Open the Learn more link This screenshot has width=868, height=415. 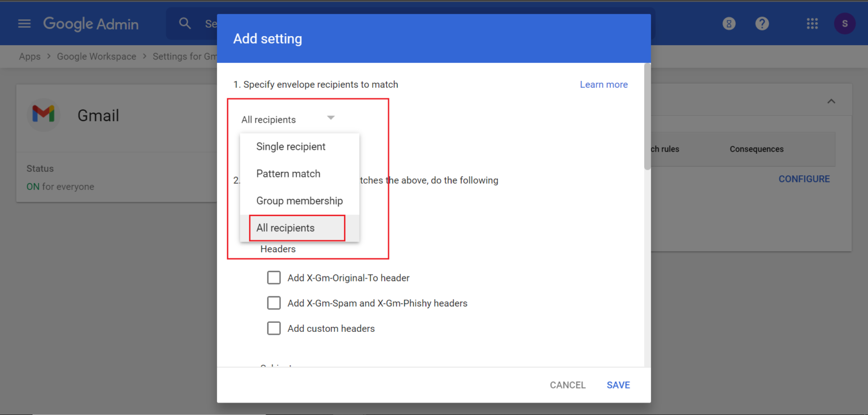pyautogui.click(x=604, y=84)
